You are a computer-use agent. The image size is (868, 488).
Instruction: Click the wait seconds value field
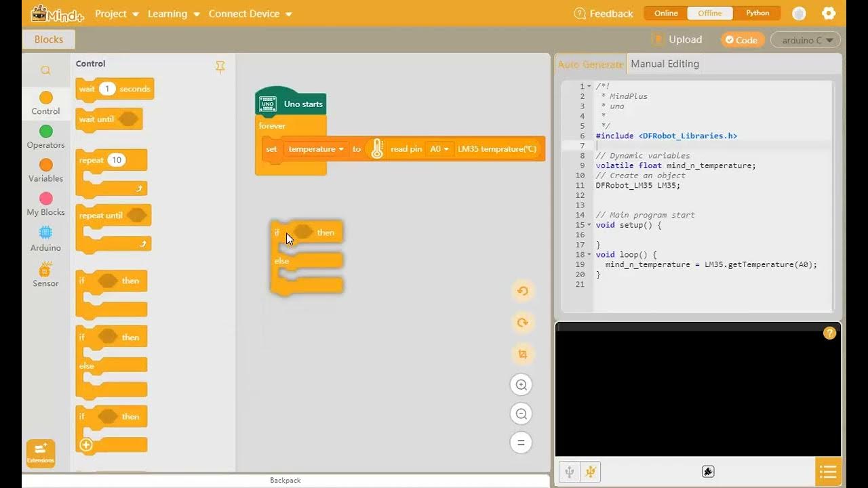pyautogui.click(x=106, y=89)
